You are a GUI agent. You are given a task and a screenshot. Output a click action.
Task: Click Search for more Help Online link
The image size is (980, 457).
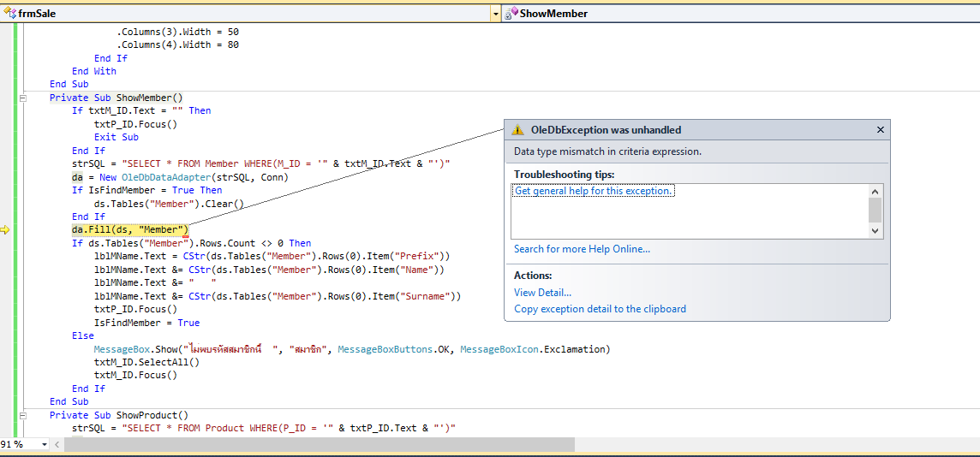click(x=582, y=249)
